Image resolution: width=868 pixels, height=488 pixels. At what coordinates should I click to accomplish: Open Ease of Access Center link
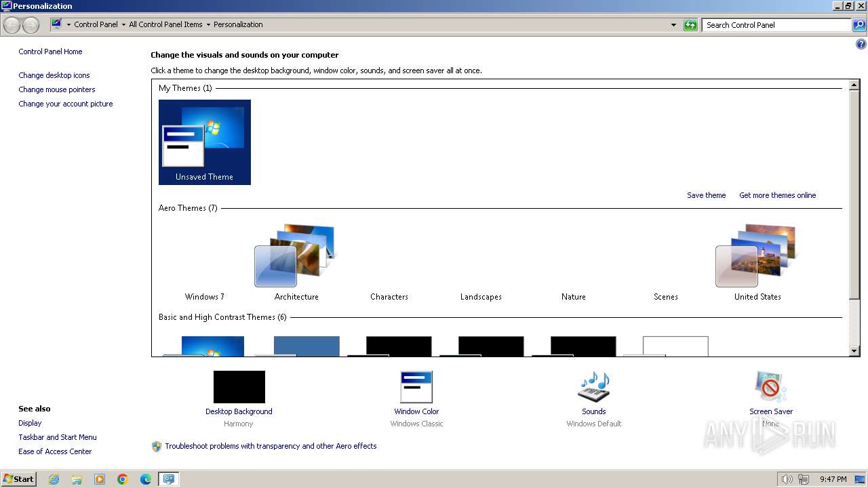click(55, 451)
